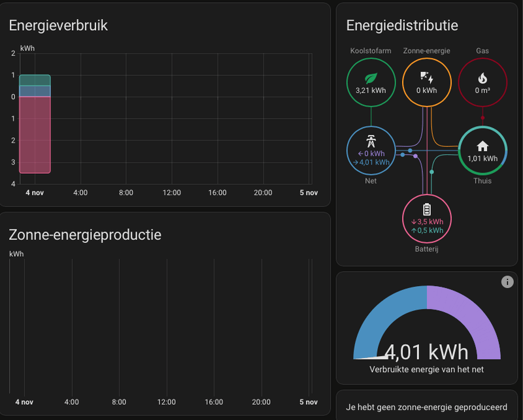
Task: Click 8:00 axis label in Zonne-energieproductie chart
Action: [x=119, y=402]
